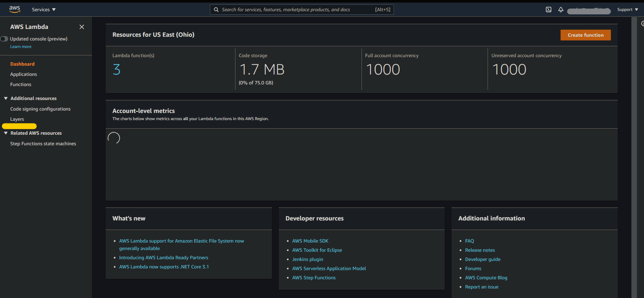Viewport: 644px width, 298px height.
Task: Collapse the Related AWS resources section
Action: [x=6, y=133]
